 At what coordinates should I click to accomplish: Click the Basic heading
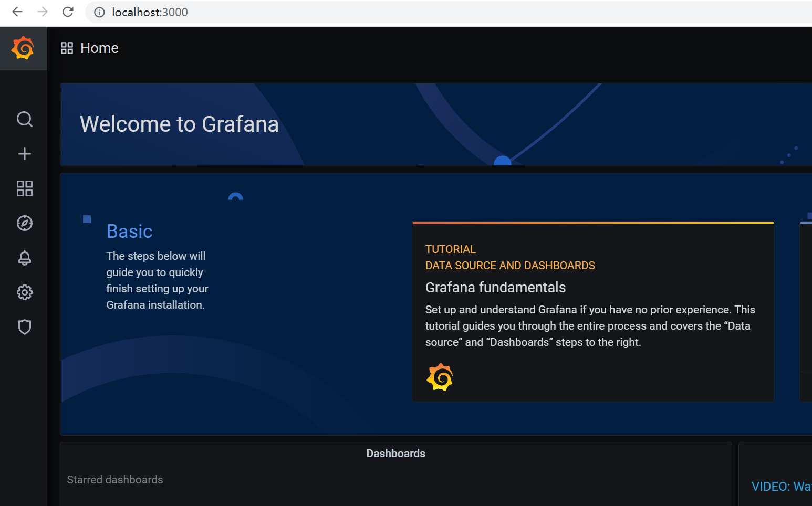pos(130,231)
